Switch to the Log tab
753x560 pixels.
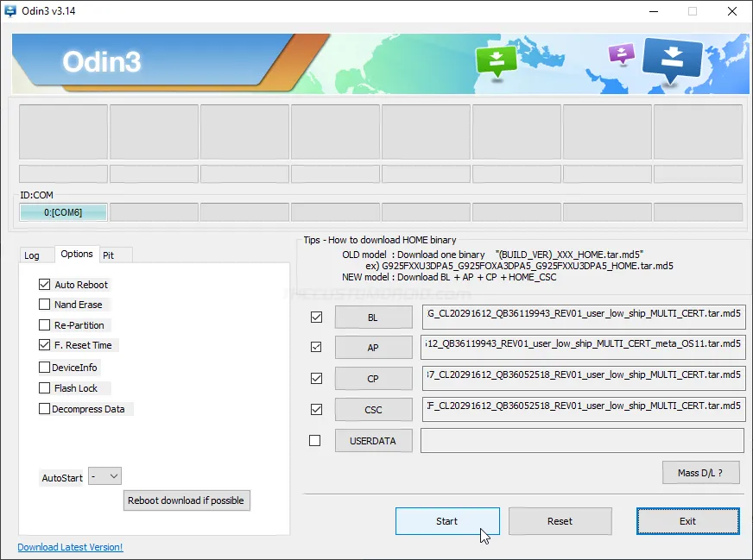[35, 255]
